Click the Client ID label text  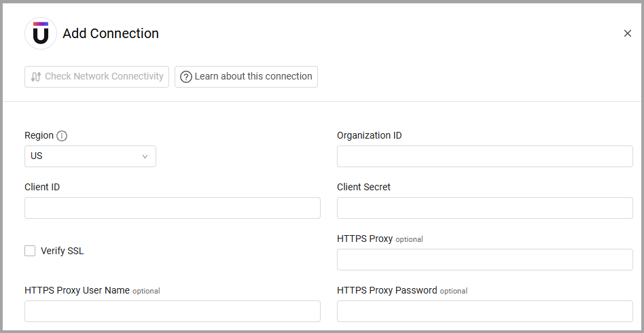click(x=42, y=187)
